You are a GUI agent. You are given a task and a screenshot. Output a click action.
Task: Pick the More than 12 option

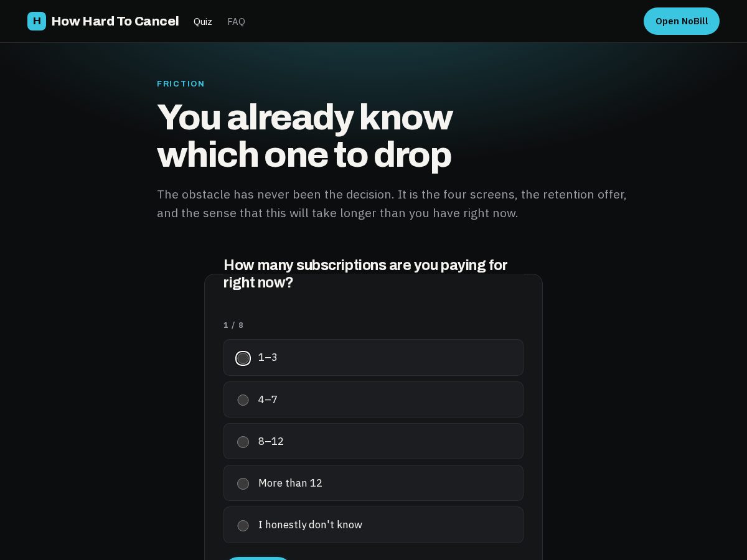point(374,483)
